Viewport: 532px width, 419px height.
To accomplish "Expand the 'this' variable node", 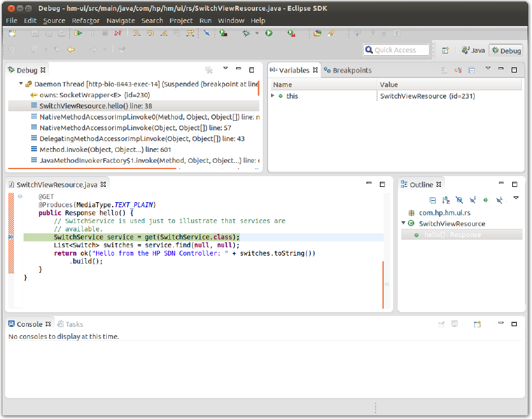I will click(x=273, y=96).
